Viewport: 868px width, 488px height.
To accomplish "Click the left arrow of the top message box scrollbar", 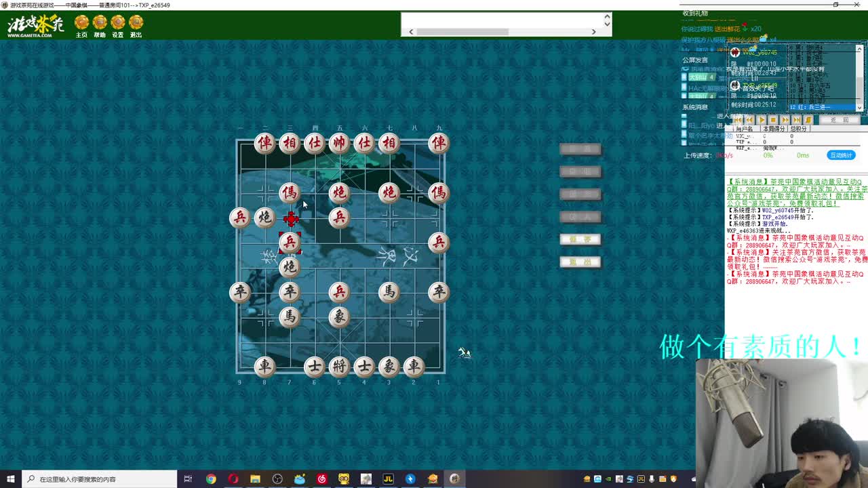I will [410, 32].
